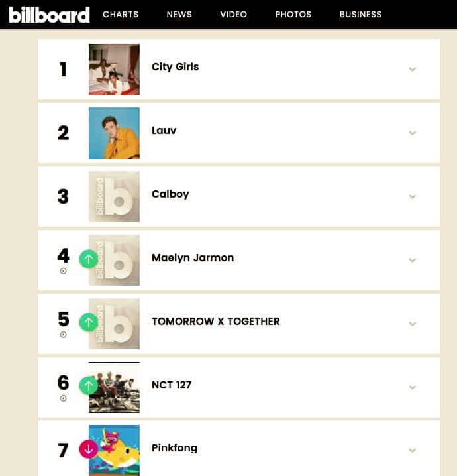The image size is (457, 476).
Task: Click the Billboard logo
Action: 49,15
